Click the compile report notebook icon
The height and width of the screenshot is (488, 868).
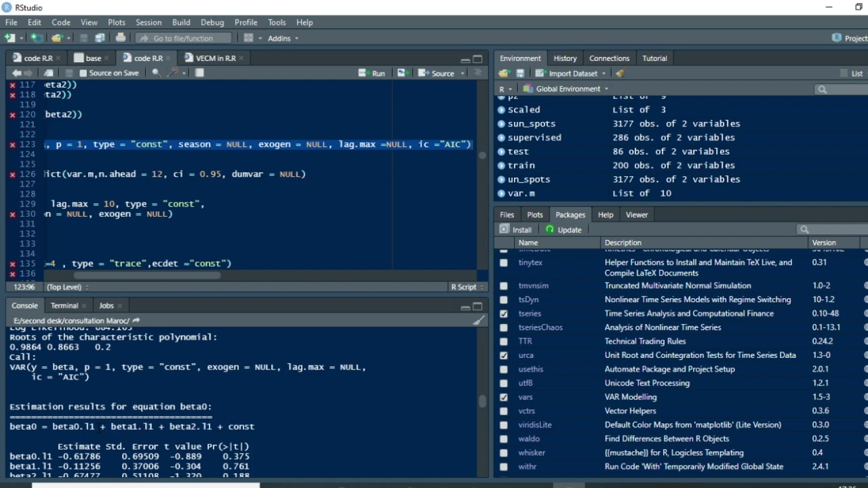(199, 73)
